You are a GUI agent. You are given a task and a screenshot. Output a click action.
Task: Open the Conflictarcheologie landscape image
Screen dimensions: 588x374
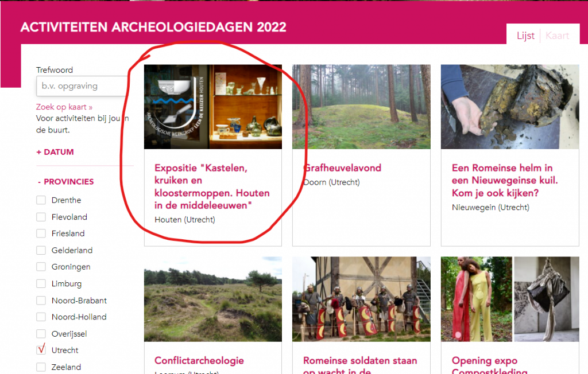[x=213, y=299]
